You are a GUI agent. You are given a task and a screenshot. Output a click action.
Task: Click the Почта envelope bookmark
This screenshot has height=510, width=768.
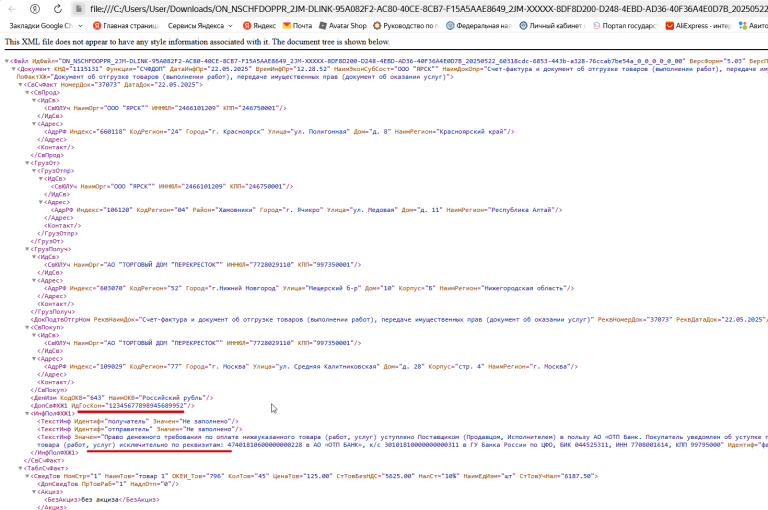(x=297, y=25)
